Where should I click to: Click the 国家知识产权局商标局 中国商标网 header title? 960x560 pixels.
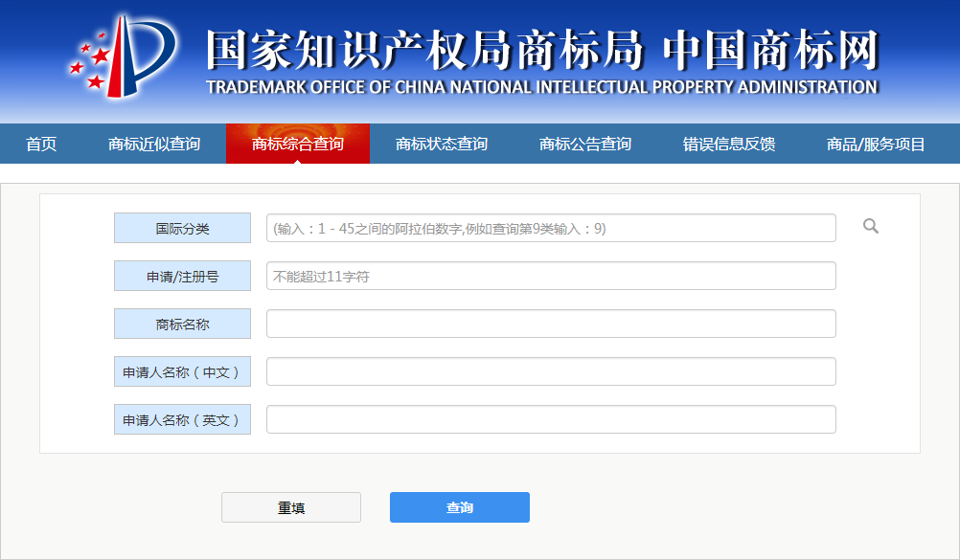click(x=542, y=50)
